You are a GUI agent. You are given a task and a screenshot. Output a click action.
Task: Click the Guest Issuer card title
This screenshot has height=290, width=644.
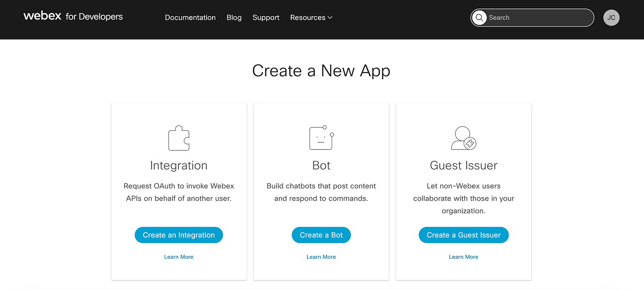464,165
